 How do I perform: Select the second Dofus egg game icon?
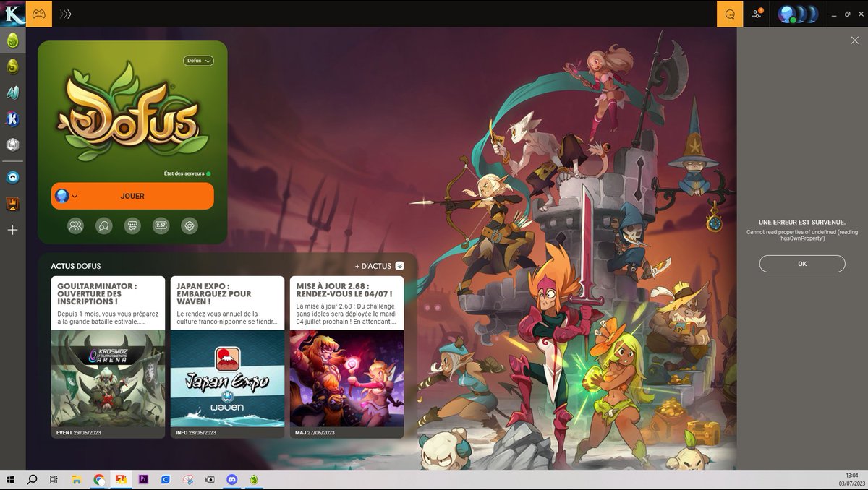point(12,66)
